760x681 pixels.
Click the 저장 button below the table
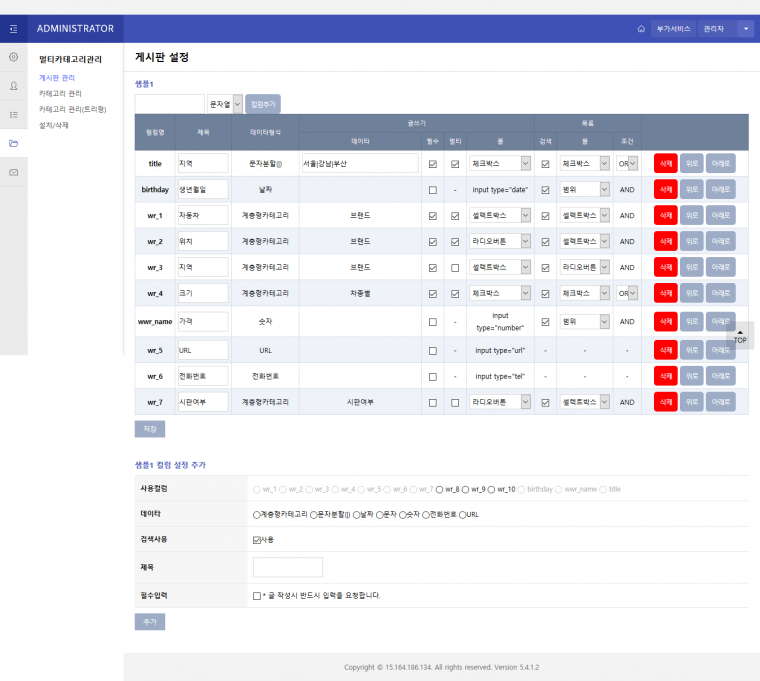pos(150,428)
